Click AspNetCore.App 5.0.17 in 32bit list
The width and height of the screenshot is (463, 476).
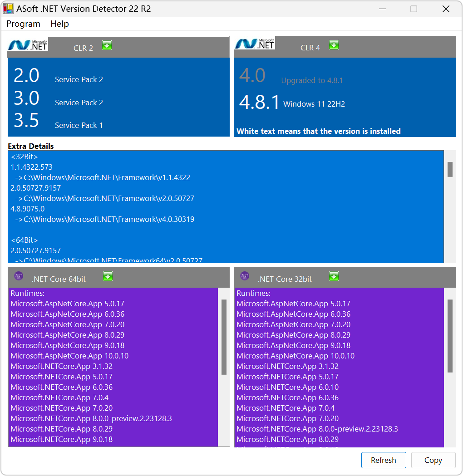tap(293, 304)
